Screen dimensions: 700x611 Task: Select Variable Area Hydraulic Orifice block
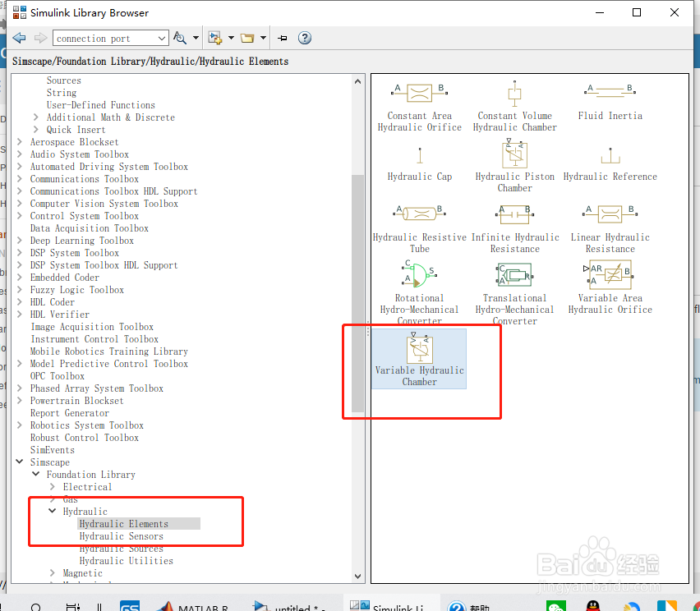click(610, 288)
